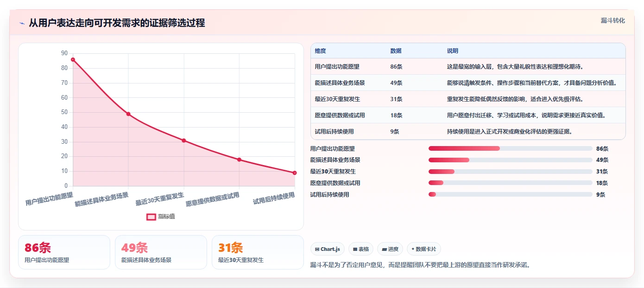Click the footnote text starting 漏斗不是为了否定
Viewport: 644px width, 288px height.
click(420, 265)
